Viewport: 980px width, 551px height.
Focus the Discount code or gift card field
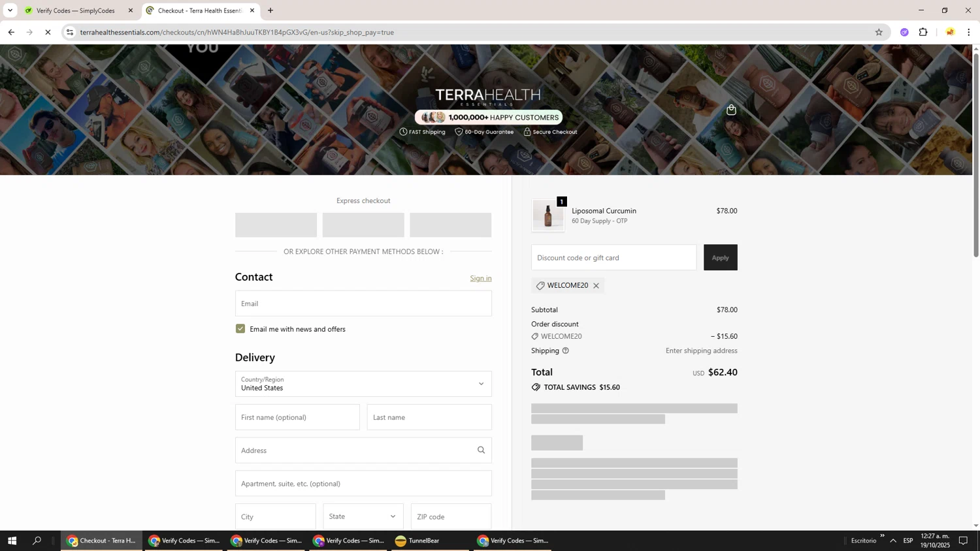coord(614,257)
